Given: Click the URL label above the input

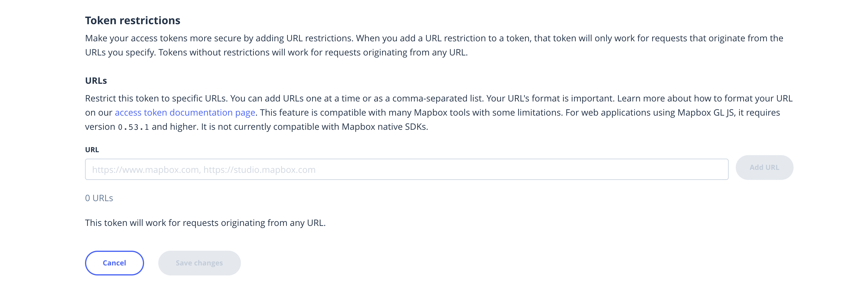Looking at the screenshot, I should (92, 150).
